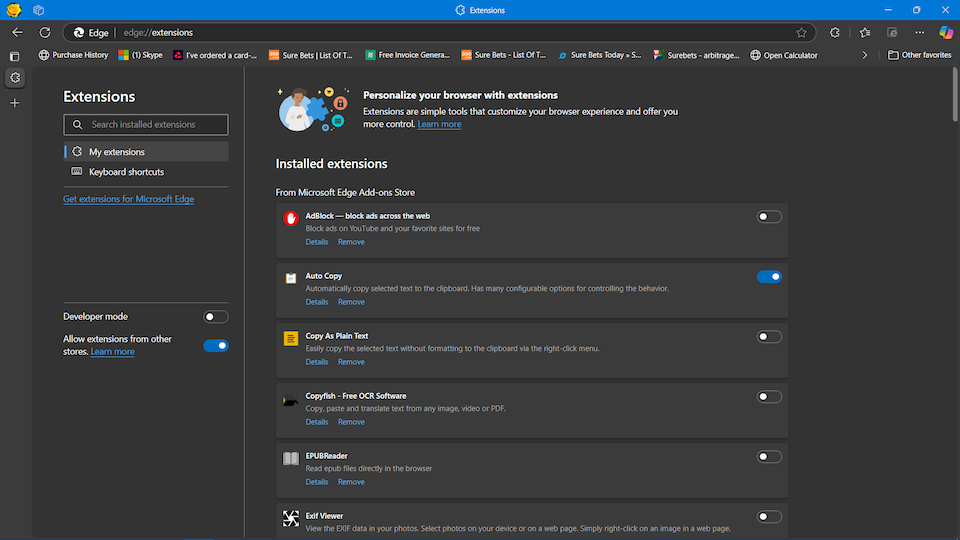Click the Copyfish extension icon
Viewport: 960px width, 540px height.
290,400
